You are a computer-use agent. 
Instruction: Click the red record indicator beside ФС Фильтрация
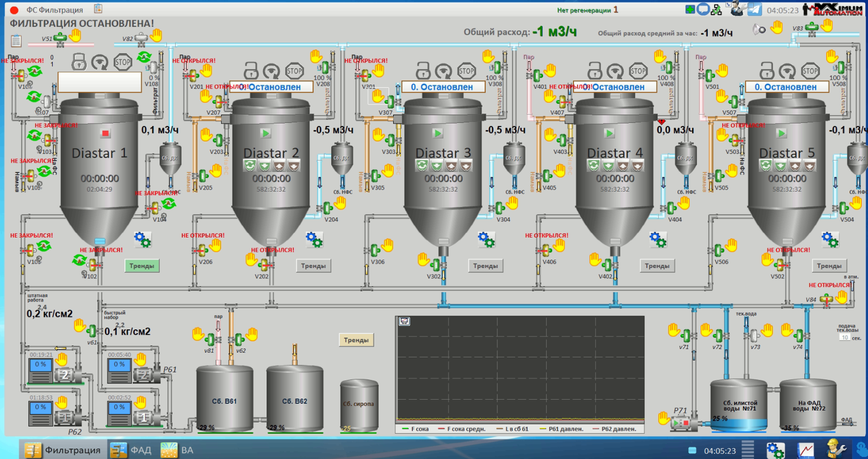pos(14,9)
